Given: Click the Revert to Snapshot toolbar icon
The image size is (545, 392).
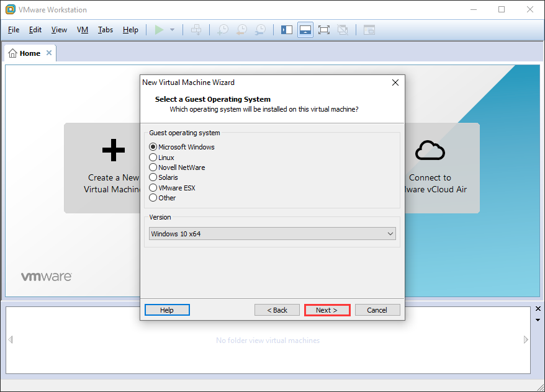Looking at the screenshot, I should pos(241,30).
